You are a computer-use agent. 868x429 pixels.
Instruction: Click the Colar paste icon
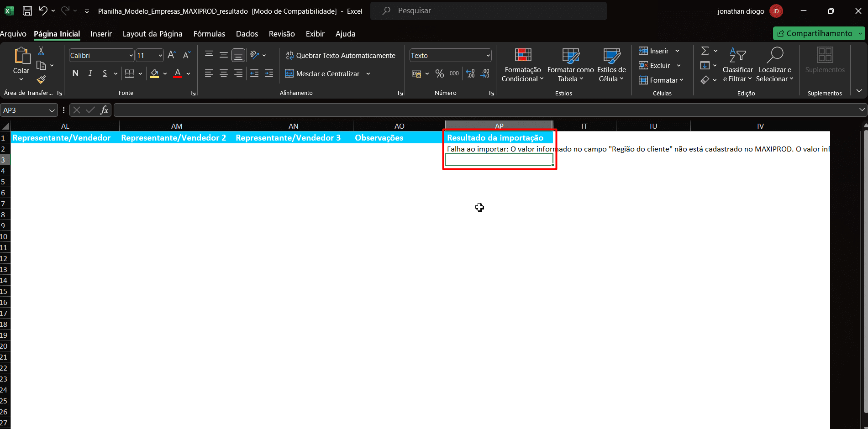[21, 55]
